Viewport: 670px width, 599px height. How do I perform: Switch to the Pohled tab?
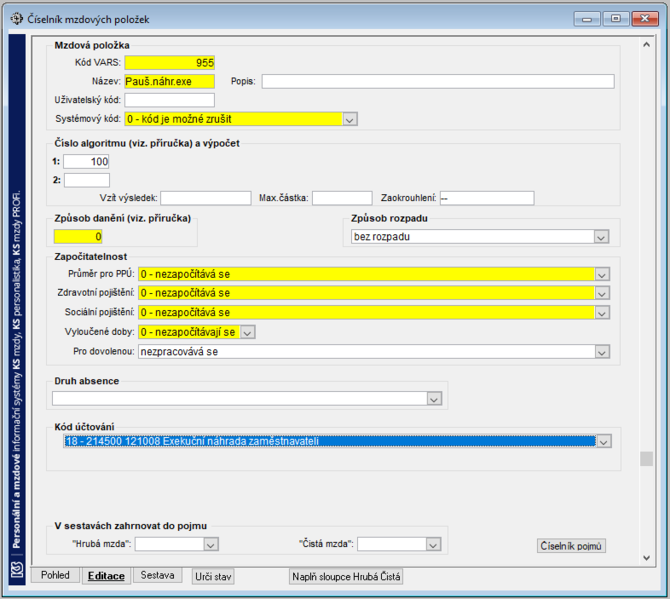(55, 575)
